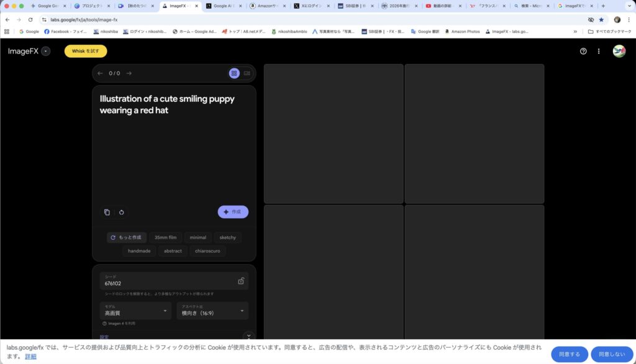Open the ImageFX tool switcher dropdown

(46, 52)
